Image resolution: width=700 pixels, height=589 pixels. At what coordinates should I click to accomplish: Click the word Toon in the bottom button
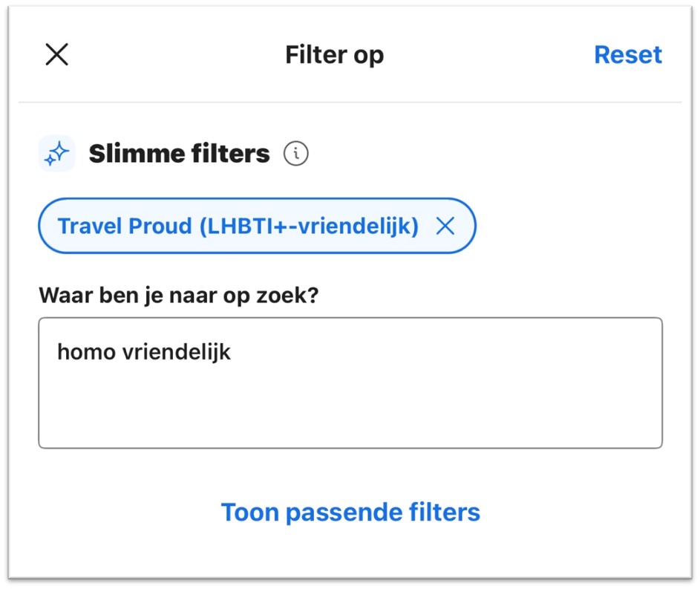tap(250, 512)
